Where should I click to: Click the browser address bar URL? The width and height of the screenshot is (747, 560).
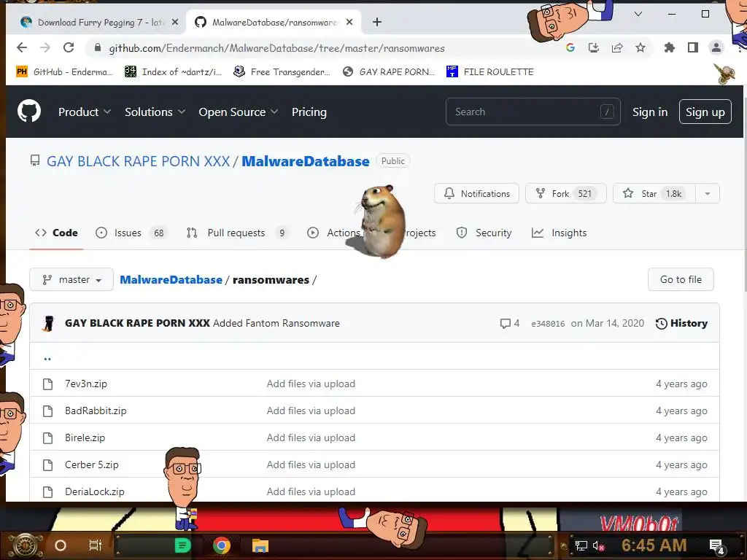276,48
